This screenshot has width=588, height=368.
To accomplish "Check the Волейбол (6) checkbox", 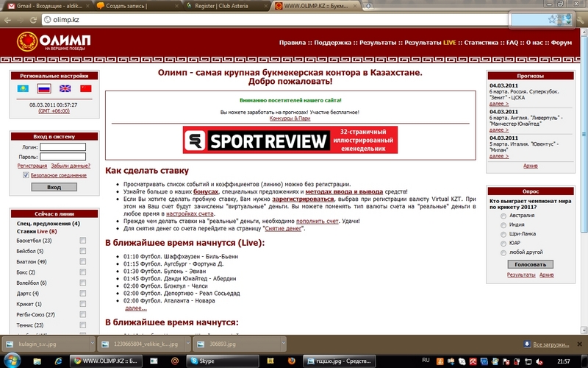I will pos(83,283).
